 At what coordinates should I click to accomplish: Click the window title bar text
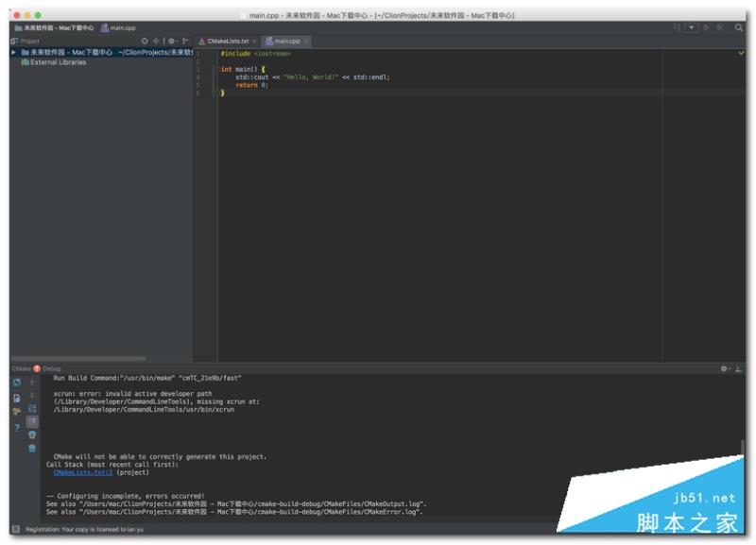(381, 15)
